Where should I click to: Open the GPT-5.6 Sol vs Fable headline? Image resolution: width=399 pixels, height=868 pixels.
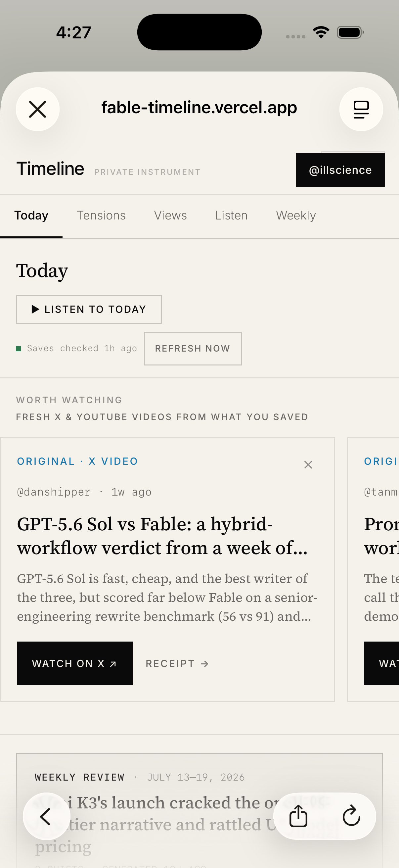coord(162,536)
